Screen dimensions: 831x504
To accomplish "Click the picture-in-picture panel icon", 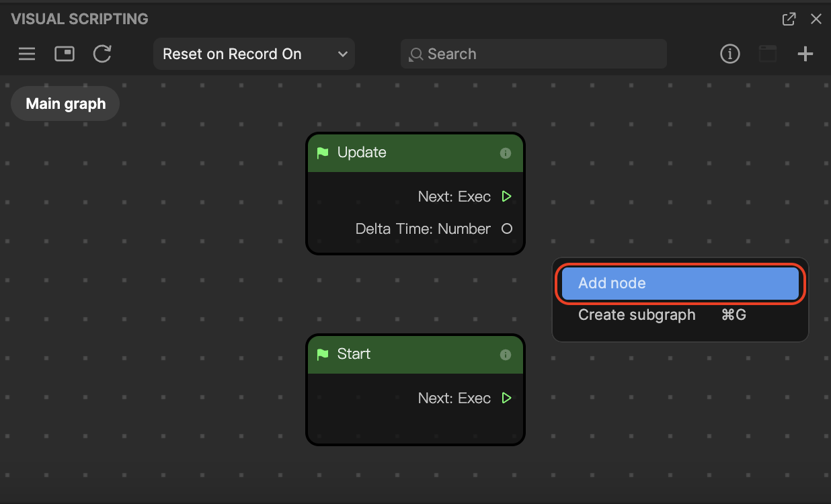I will click(x=65, y=54).
